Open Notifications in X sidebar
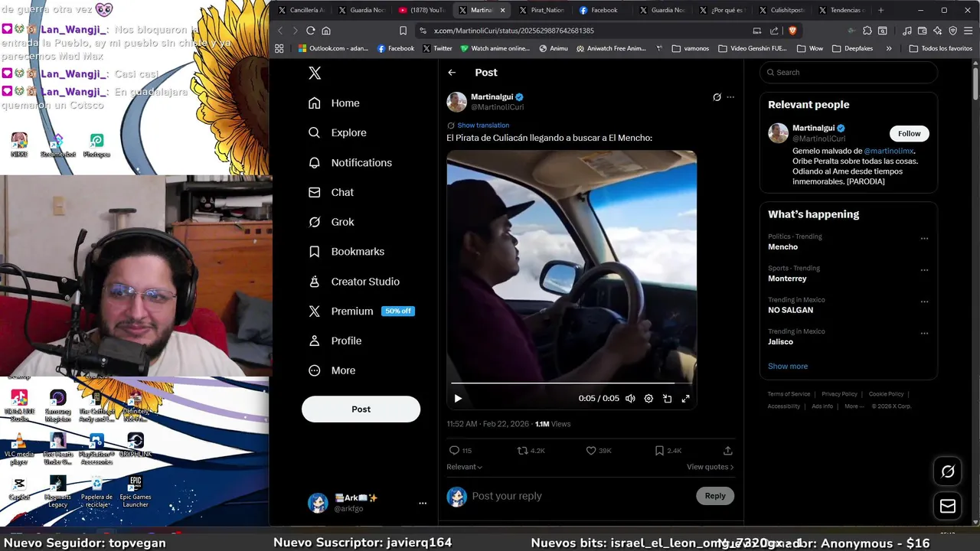Image resolution: width=980 pixels, height=551 pixels. click(350, 162)
